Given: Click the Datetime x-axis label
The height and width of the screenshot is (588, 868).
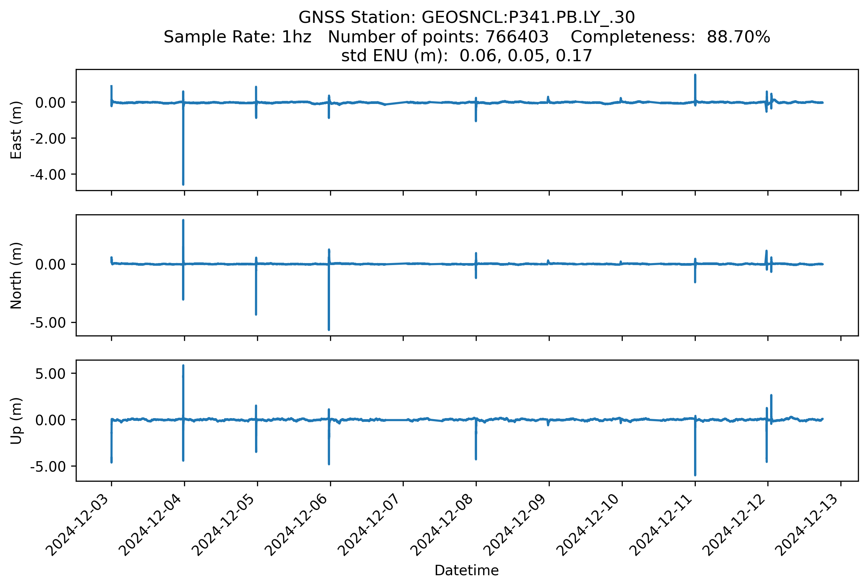Looking at the screenshot, I should point(467,570).
